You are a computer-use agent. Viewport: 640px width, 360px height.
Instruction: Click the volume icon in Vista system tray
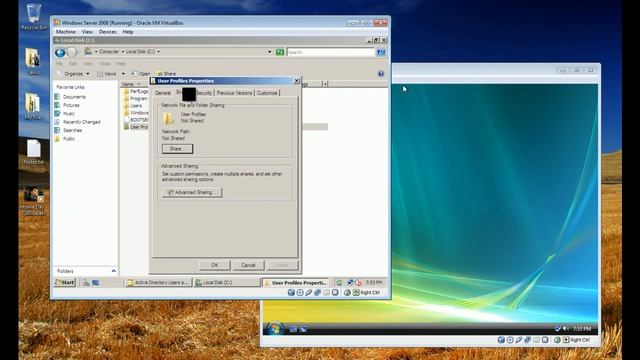pos(566,329)
